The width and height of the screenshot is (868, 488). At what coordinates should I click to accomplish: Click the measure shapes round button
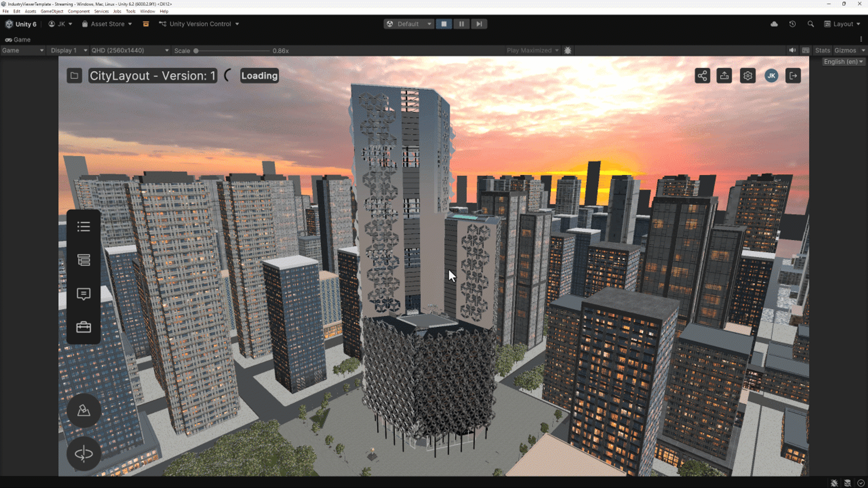point(83,410)
